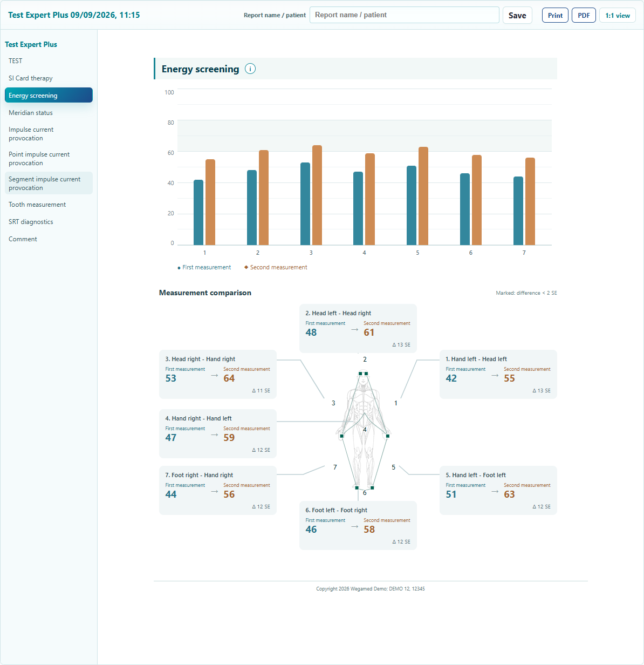Click first measurement value 53

pyautogui.click(x=171, y=378)
